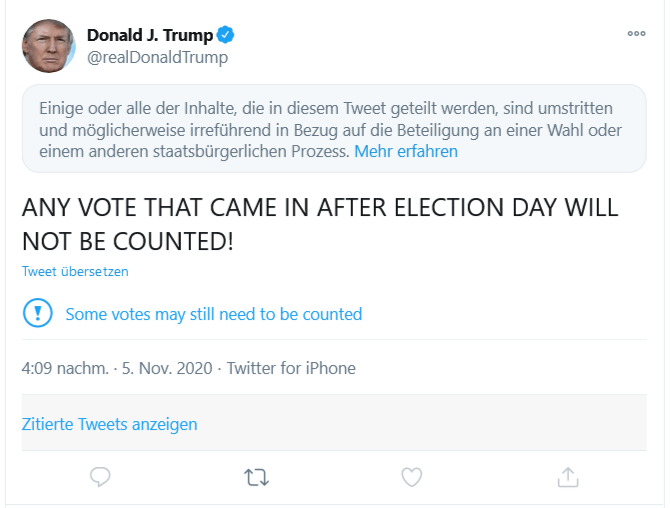Show quoted tweets via Zitierte Tweets anzeigen
The width and height of the screenshot is (670, 508).
coord(109,424)
